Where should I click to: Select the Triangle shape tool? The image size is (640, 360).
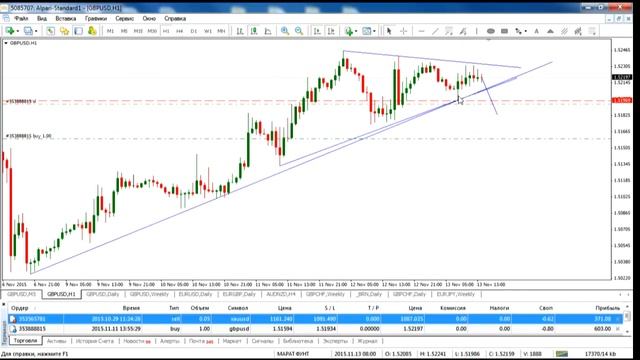[x=550, y=31]
